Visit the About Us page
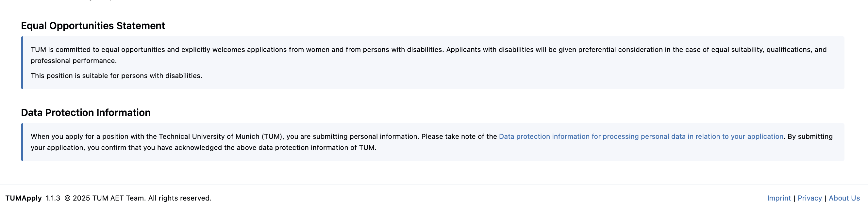868x211 pixels. [844, 198]
